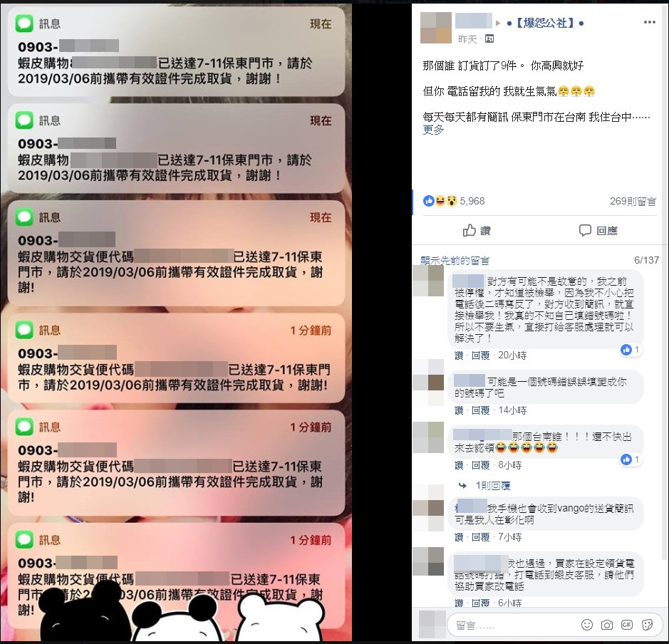Reply to the vango 7小時 comment
The height and width of the screenshot is (644, 669).
480,537
